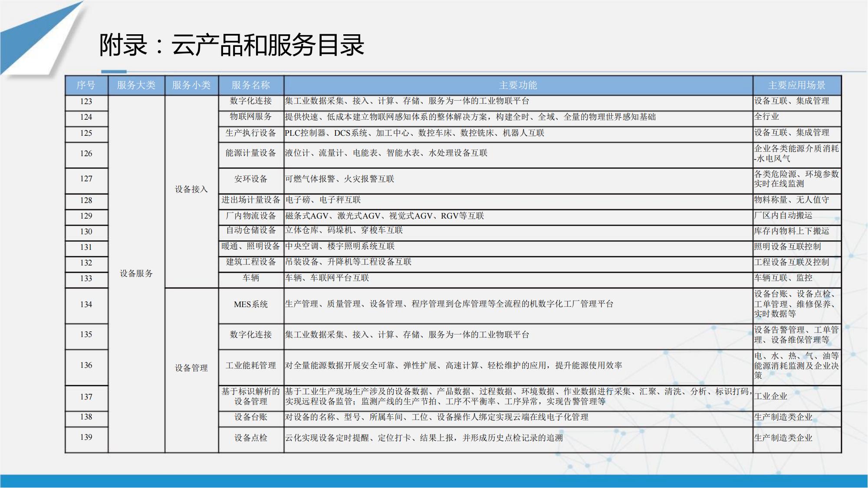The image size is (868, 488).
Task: Click the 工业能耗管理 service name
Action: [251, 366]
